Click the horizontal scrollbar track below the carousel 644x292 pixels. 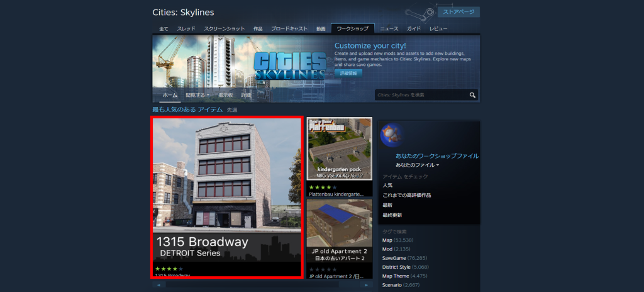click(x=262, y=284)
